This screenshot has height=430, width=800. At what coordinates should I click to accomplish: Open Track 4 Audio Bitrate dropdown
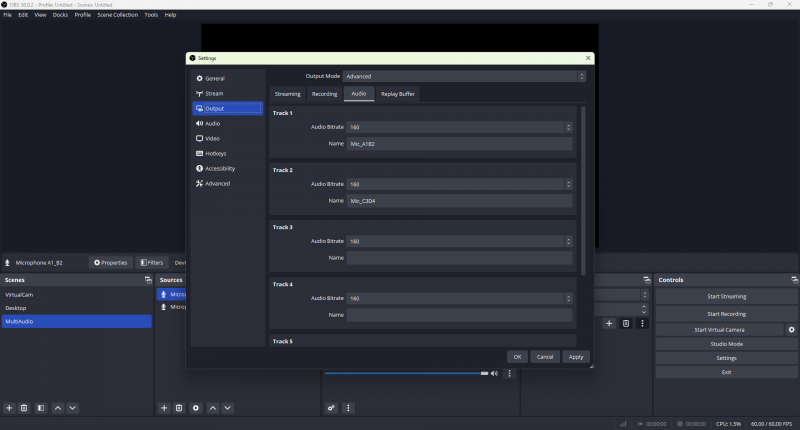coord(459,298)
